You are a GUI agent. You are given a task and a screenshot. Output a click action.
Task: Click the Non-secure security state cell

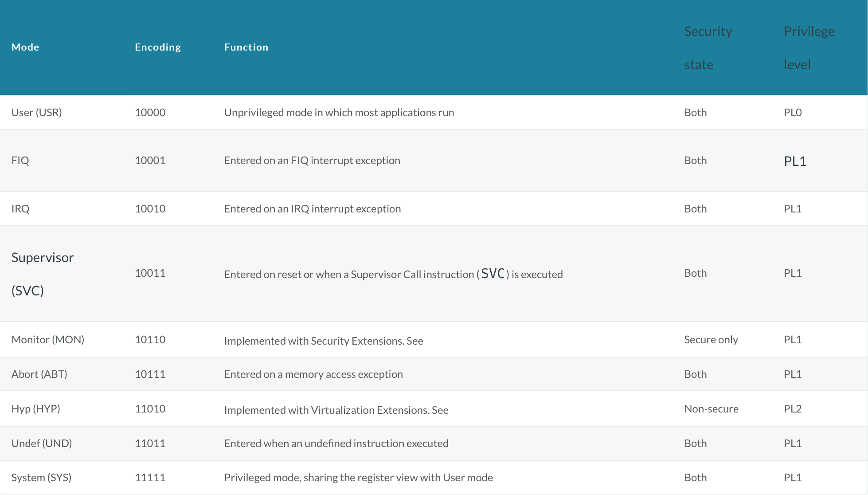point(712,409)
